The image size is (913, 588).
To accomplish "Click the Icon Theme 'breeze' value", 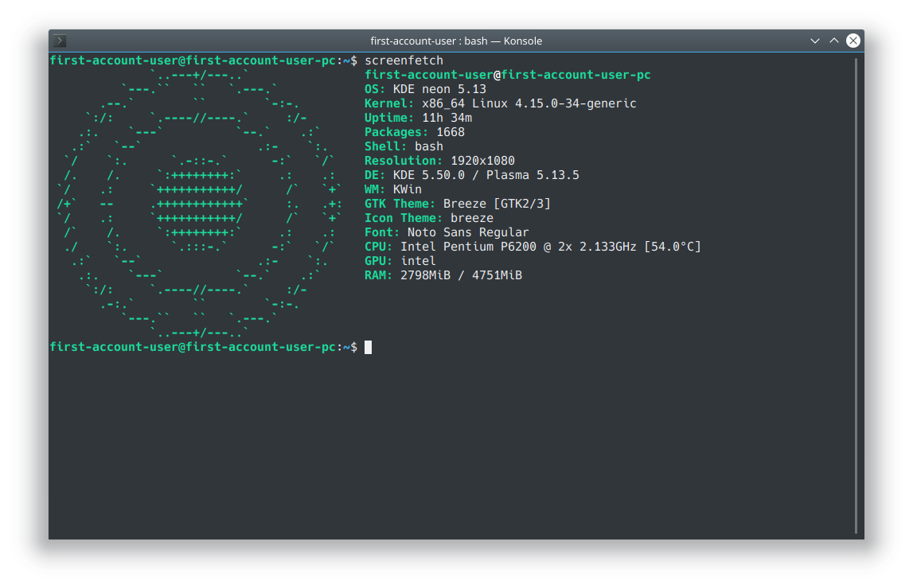I will pos(472,218).
